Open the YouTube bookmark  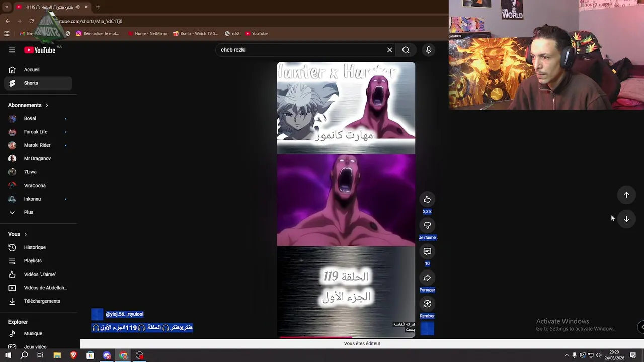click(x=256, y=34)
